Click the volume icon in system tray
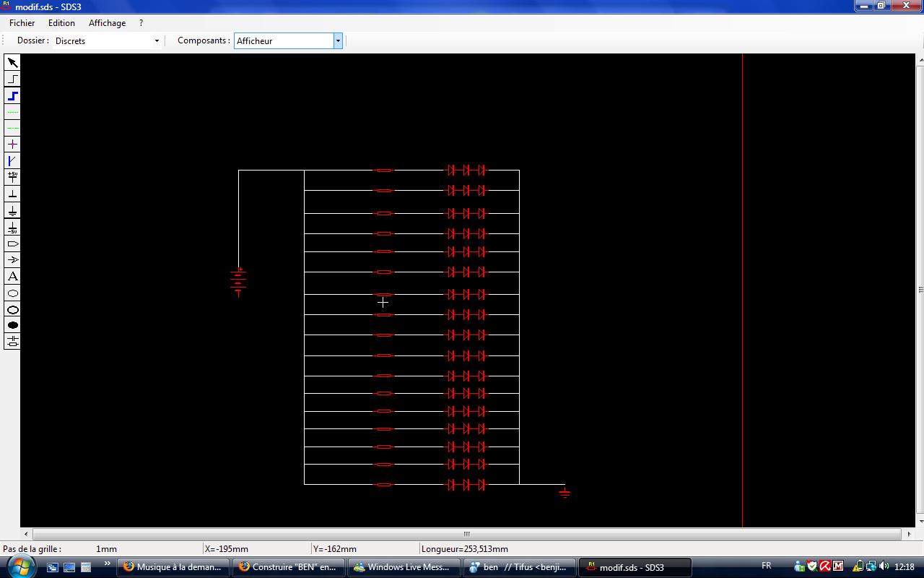Screen dimensions: 924x578 (x=884, y=566)
